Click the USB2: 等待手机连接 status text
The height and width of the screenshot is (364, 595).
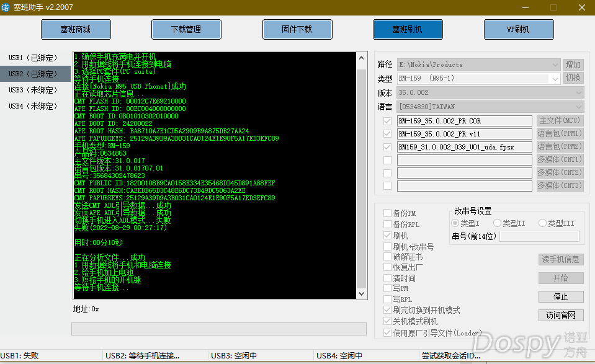coord(142,356)
